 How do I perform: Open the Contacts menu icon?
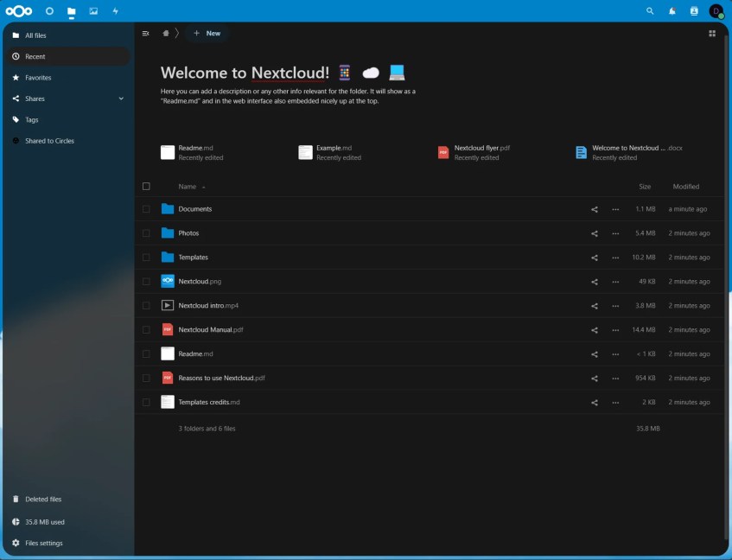[x=694, y=10]
